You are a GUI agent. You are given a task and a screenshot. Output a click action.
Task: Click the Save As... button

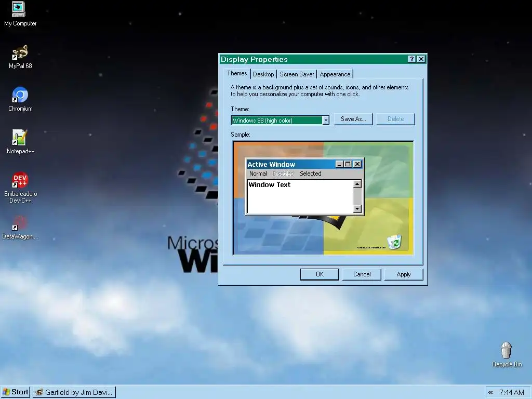click(353, 119)
